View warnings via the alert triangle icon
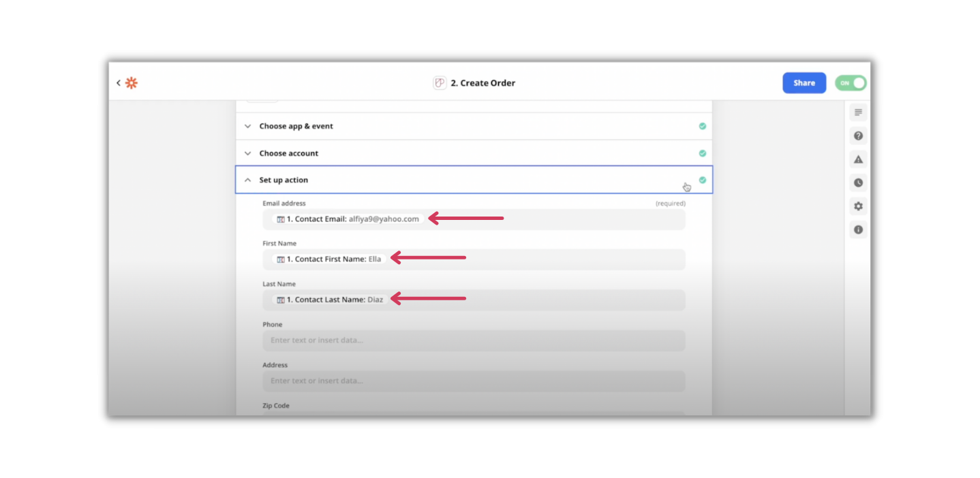This screenshot has width=980, height=478. [x=857, y=159]
